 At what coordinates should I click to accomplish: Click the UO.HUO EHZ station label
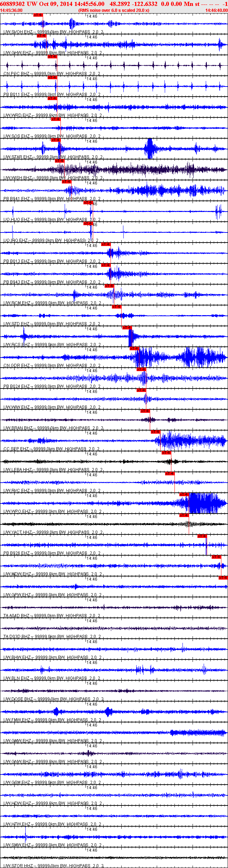(17, 220)
